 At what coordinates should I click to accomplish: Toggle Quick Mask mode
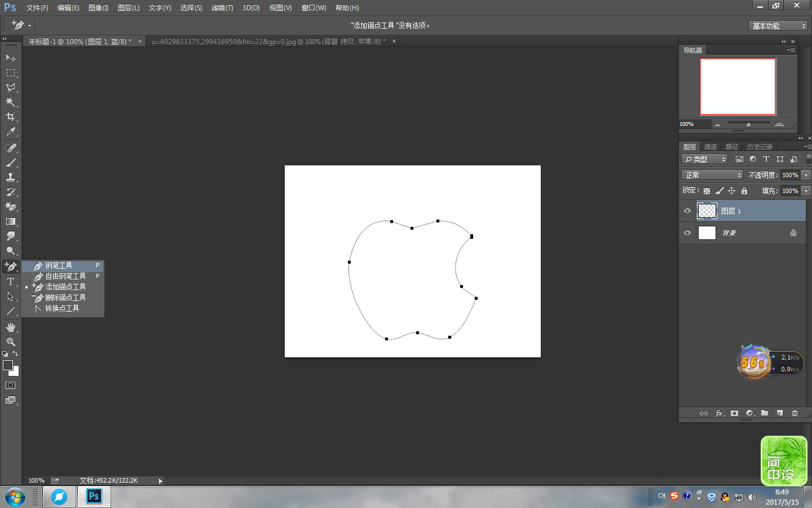11,386
